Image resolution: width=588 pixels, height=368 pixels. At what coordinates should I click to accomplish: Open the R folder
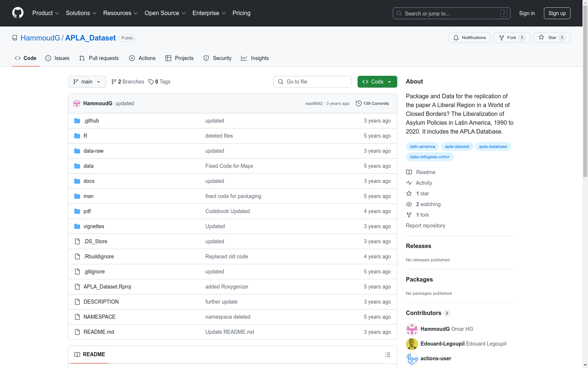coord(86,136)
